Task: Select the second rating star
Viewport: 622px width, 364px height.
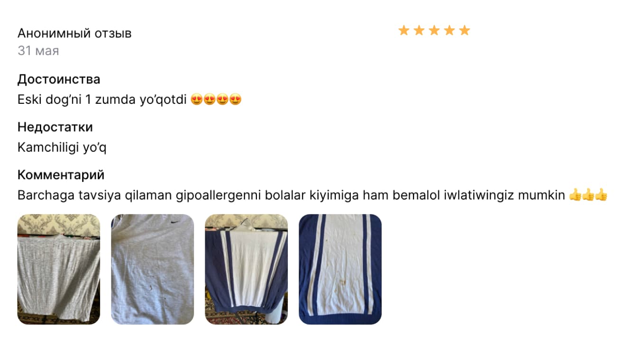Action: [x=419, y=30]
